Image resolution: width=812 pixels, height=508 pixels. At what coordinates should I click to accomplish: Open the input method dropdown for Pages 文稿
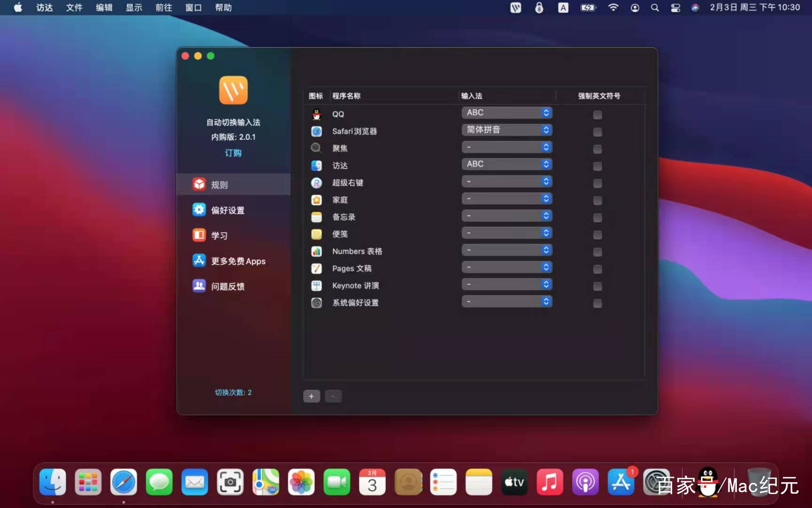point(507,267)
